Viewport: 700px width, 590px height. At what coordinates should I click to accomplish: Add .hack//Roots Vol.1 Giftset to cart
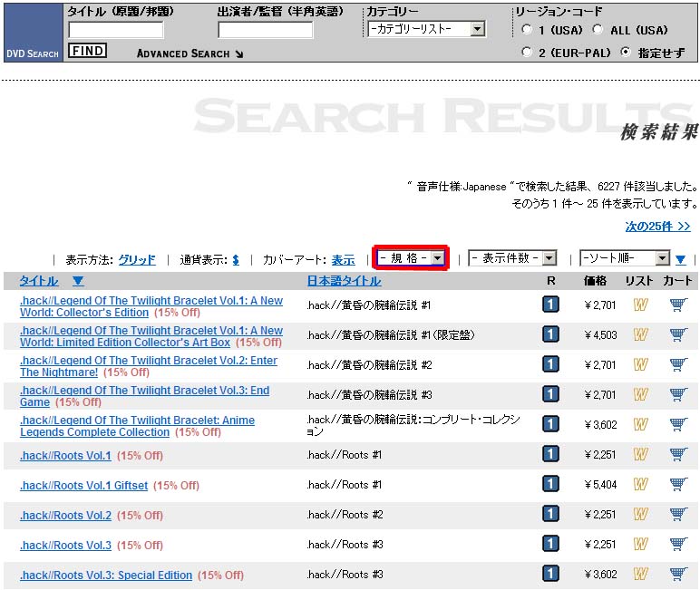click(678, 484)
